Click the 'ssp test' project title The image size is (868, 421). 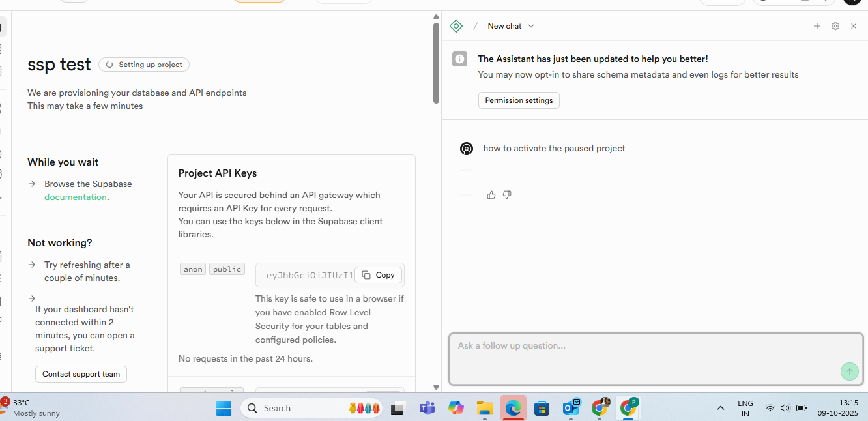(59, 65)
